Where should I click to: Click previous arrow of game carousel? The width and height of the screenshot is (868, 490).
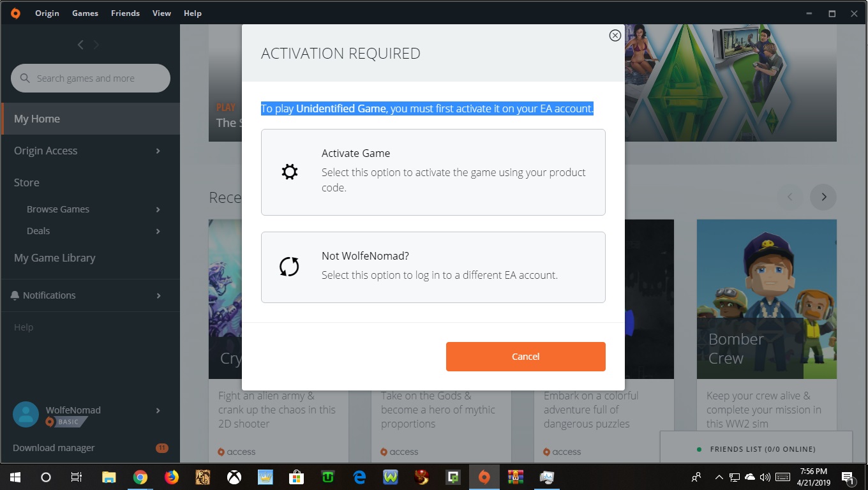[790, 197]
